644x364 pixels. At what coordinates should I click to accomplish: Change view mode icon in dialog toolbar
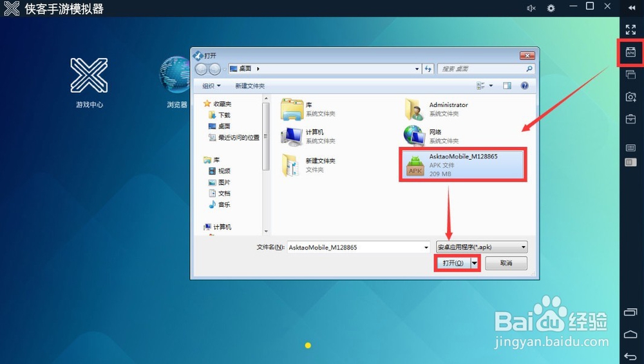pyautogui.click(x=480, y=86)
